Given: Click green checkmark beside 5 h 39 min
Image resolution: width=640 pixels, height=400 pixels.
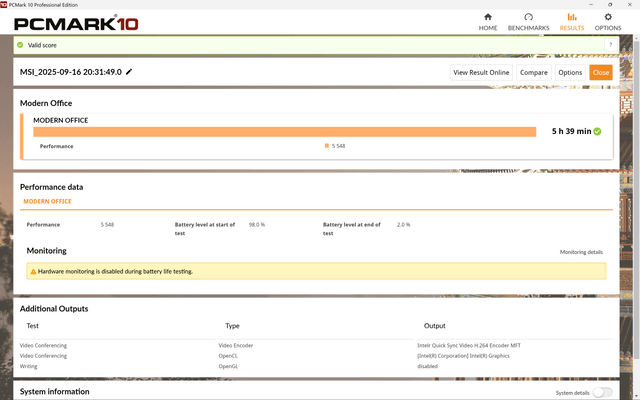Looking at the screenshot, I should (x=597, y=131).
